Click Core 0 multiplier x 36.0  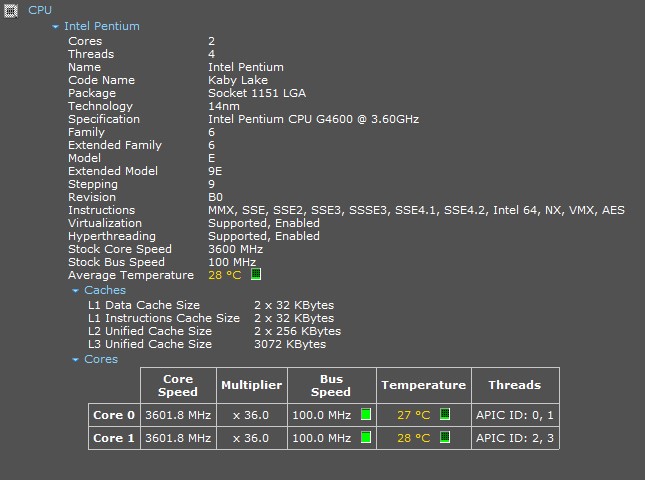[252, 415]
